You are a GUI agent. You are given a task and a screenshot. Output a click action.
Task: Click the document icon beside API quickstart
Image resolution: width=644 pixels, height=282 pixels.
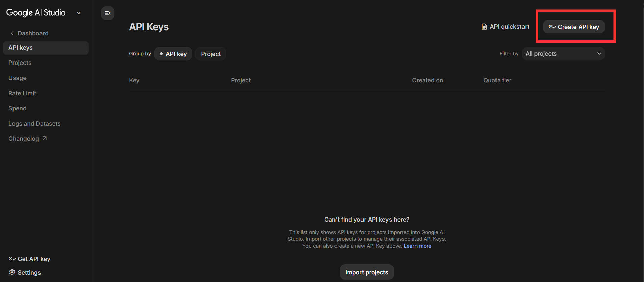click(x=484, y=27)
